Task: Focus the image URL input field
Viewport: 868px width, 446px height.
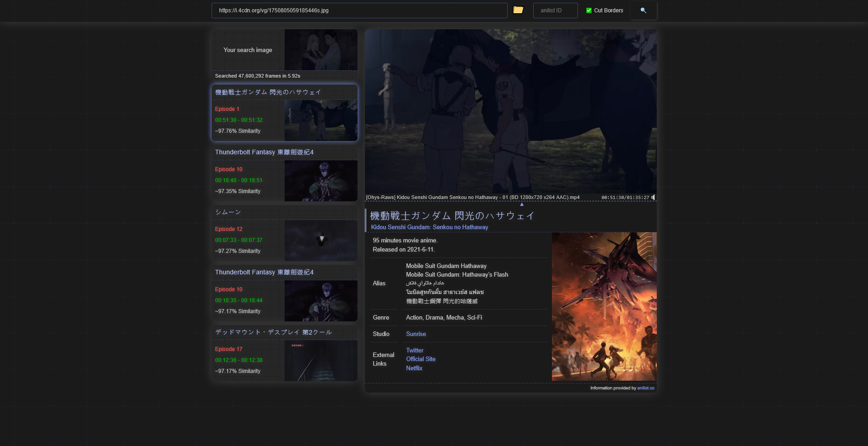Action: 359,10
